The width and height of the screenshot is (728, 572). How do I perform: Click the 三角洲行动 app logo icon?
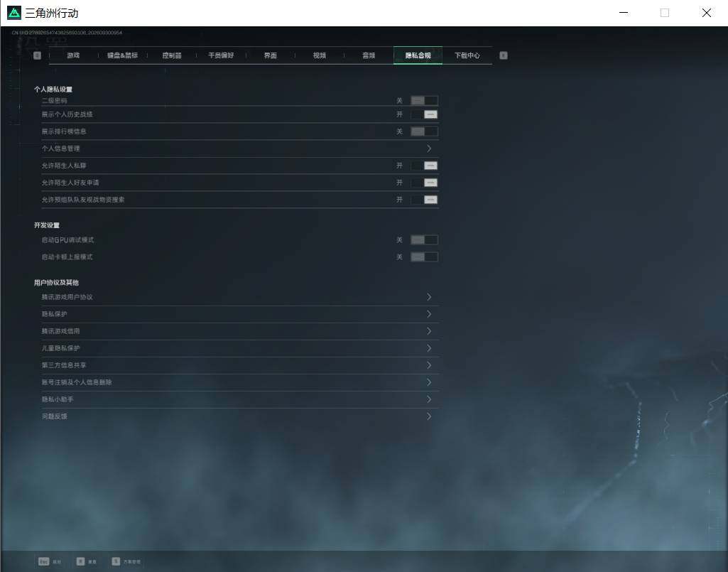pos(14,13)
